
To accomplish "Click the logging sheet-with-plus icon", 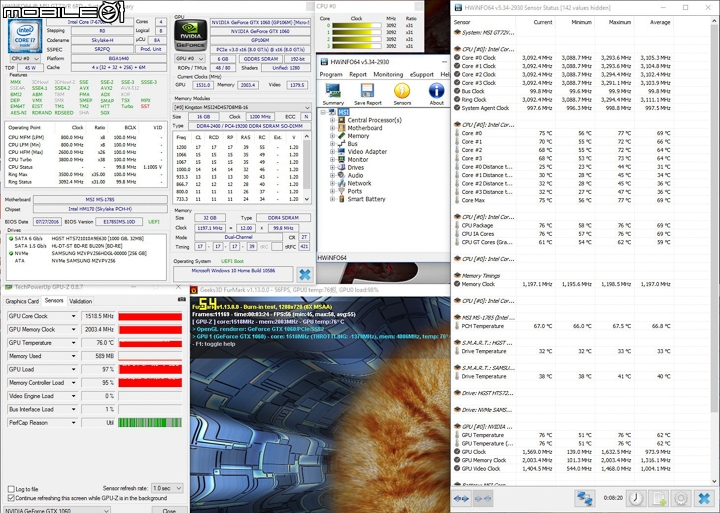I will pyautogui.click(x=659, y=498).
